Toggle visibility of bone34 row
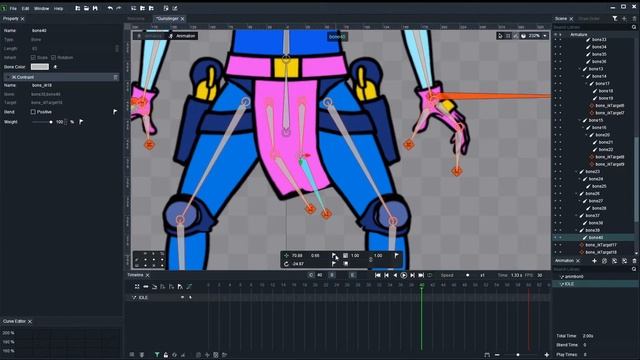The image size is (640, 360). (x=555, y=47)
